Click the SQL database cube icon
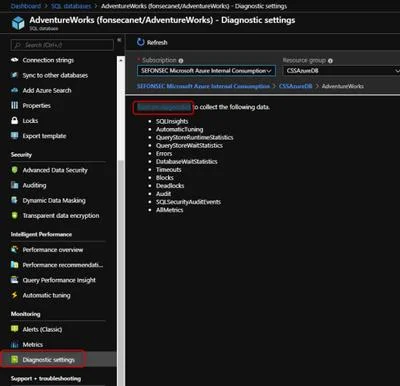 [x=18, y=23]
